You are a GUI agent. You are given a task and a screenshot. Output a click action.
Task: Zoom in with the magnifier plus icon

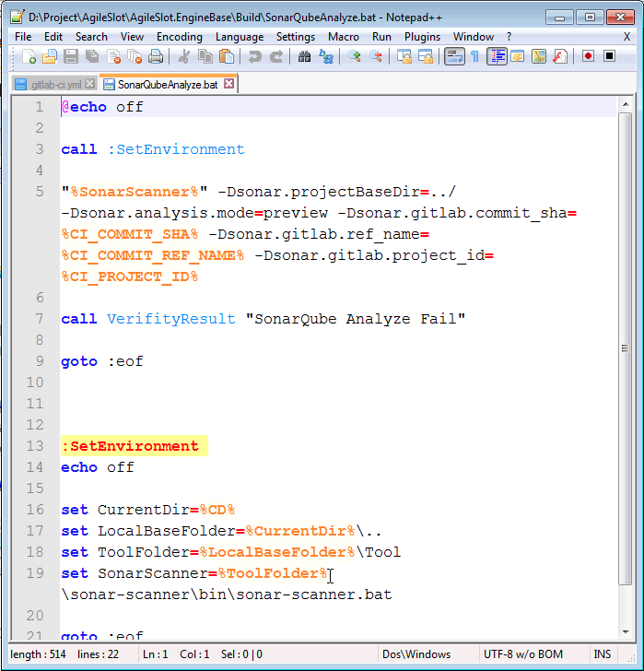[x=355, y=56]
